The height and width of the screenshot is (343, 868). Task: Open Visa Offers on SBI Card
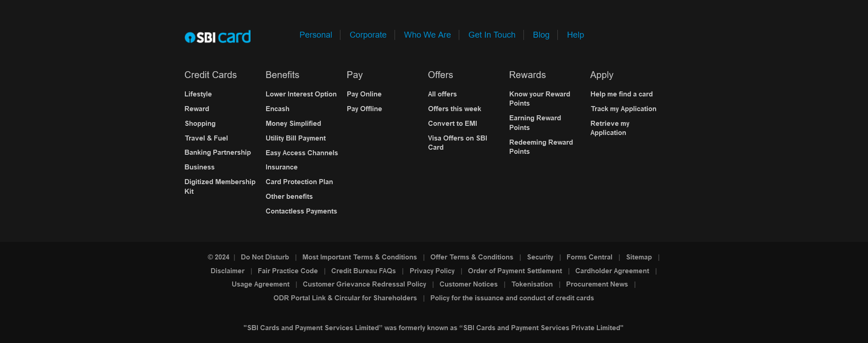pyautogui.click(x=457, y=143)
